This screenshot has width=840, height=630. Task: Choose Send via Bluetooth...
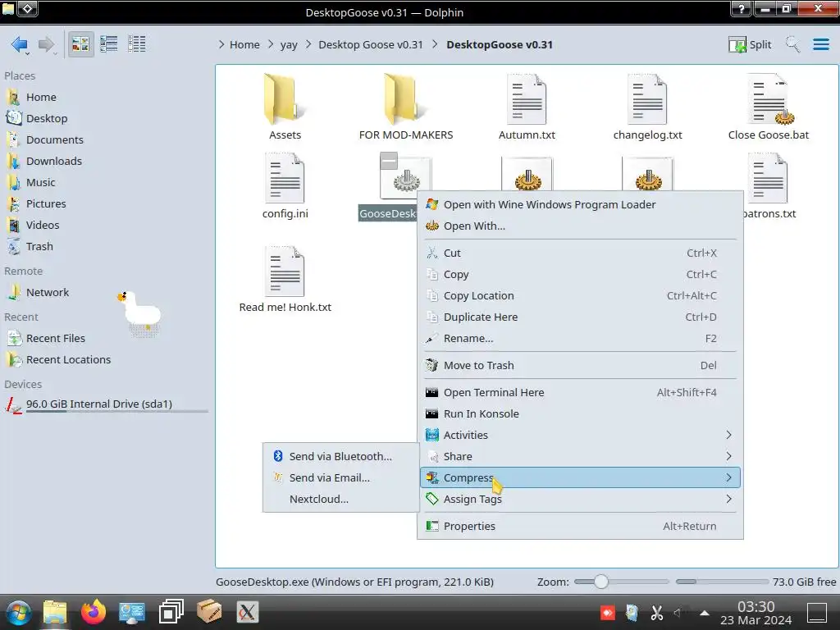340,456
